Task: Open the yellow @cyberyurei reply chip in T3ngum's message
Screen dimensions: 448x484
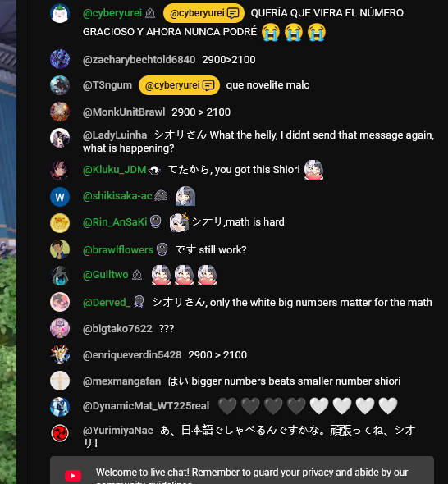Action: [179, 85]
